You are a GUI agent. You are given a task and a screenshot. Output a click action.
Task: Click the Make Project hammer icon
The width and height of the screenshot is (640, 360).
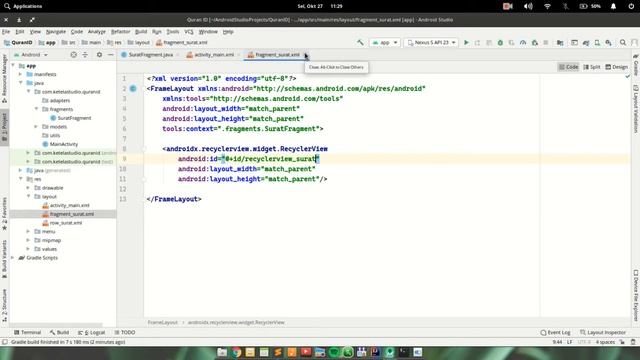point(360,42)
